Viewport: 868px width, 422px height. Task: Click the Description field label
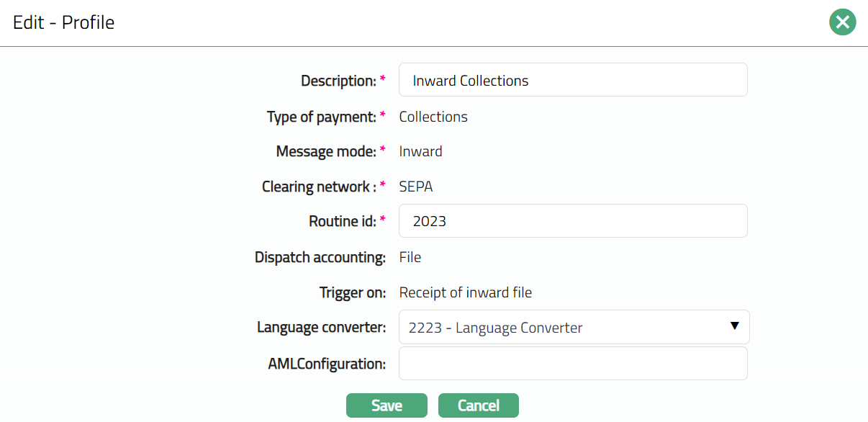[x=338, y=81]
